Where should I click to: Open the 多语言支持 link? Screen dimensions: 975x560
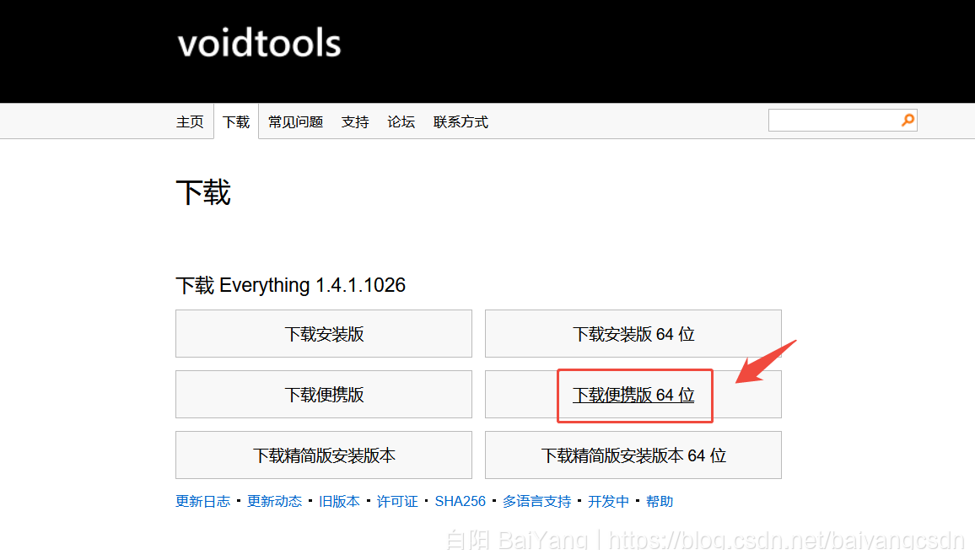[536, 502]
